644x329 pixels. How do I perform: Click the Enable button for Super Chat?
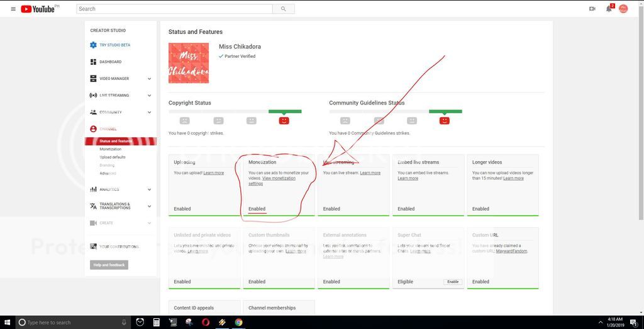452,282
